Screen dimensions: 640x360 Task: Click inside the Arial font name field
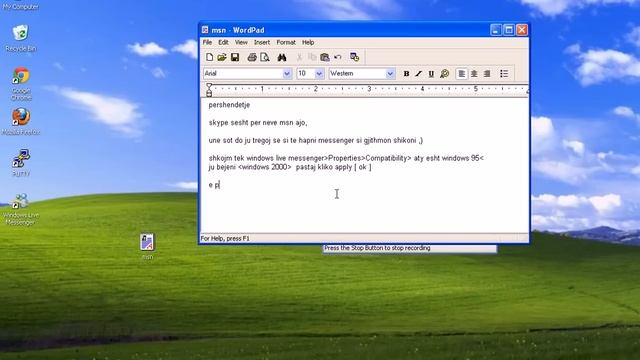click(243, 73)
